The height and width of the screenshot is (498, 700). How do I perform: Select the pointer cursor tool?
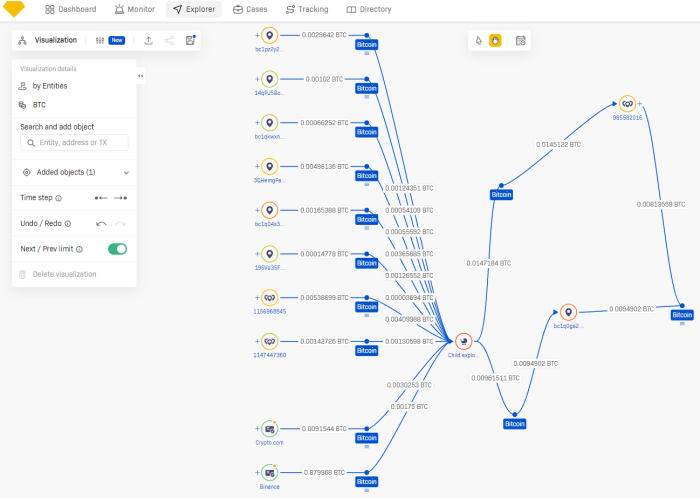[x=479, y=41]
